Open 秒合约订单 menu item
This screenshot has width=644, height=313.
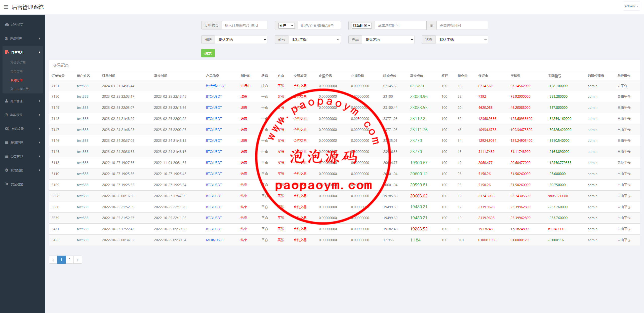pyautogui.click(x=18, y=62)
